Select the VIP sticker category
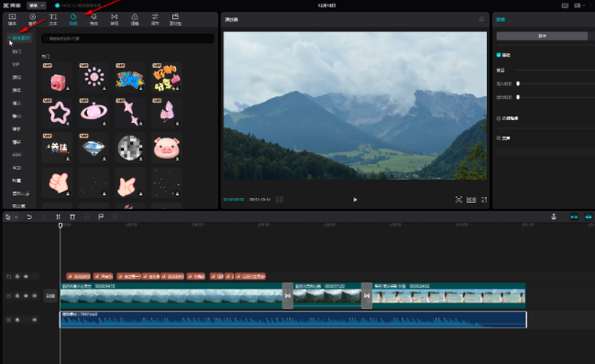The width and height of the screenshot is (595, 364). (x=16, y=64)
